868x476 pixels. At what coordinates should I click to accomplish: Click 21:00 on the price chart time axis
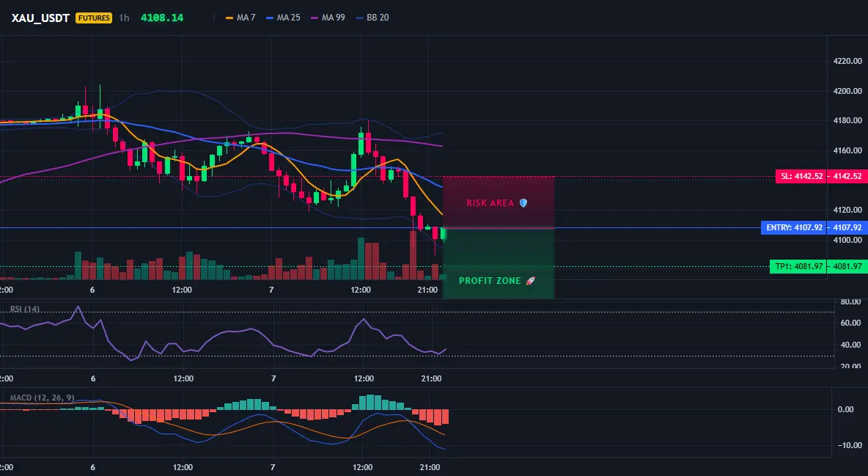tap(427, 290)
